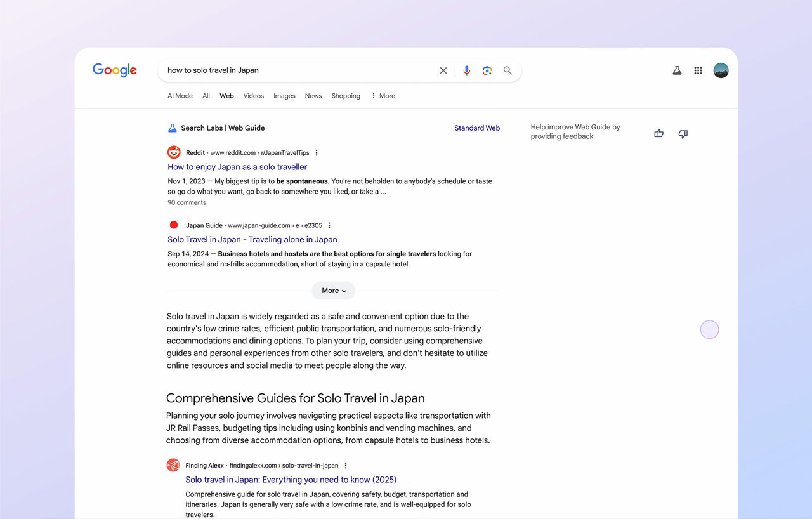
Task: Open options menu for Reddit result
Action: pos(317,153)
